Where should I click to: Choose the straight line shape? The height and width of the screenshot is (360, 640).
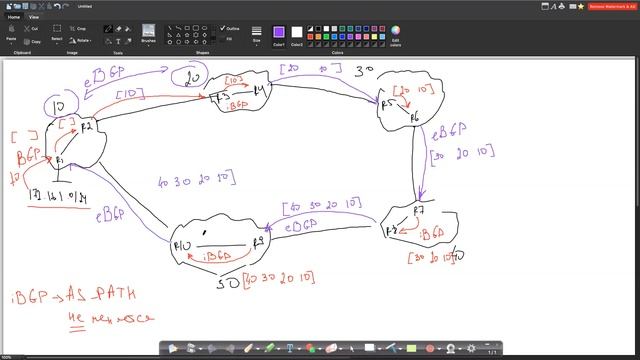pyautogui.click(x=170, y=28)
